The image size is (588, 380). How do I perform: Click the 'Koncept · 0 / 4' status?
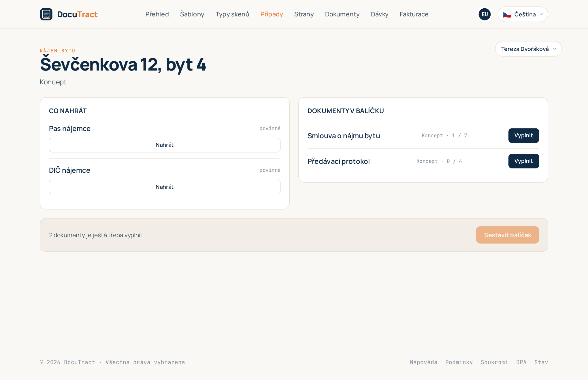tap(439, 161)
